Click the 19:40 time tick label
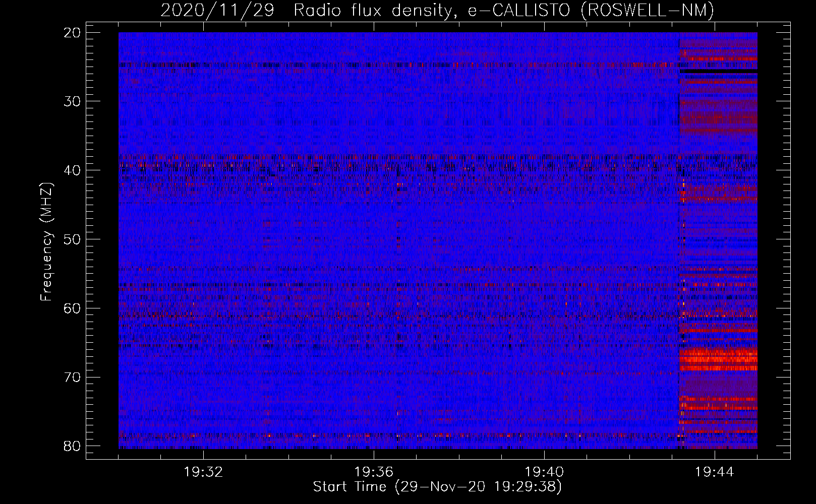The width and height of the screenshot is (816, 504). click(x=544, y=472)
